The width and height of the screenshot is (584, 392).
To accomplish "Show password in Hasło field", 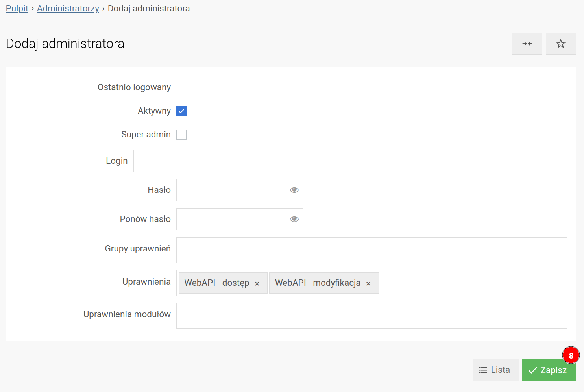I will click(x=294, y=190).
